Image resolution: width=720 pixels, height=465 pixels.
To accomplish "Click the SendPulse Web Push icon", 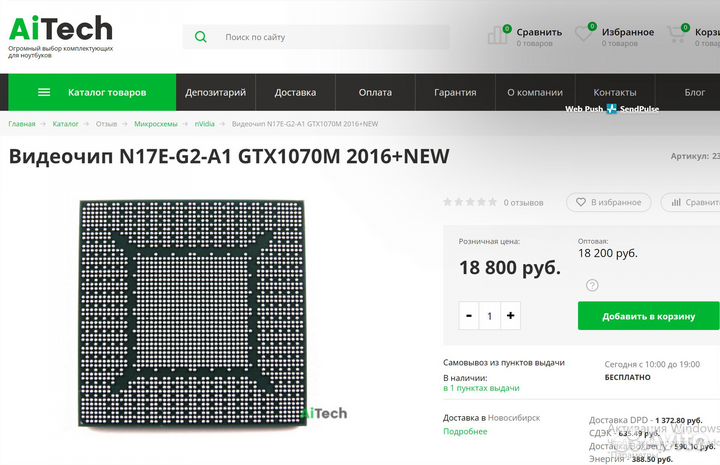I will (x=612, y=109).
